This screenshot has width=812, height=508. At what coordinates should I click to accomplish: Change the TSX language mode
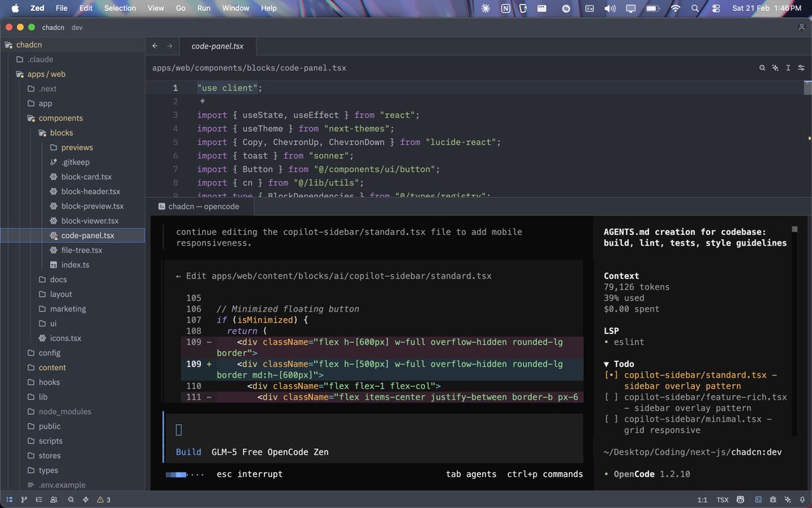[x=723, y=500]
